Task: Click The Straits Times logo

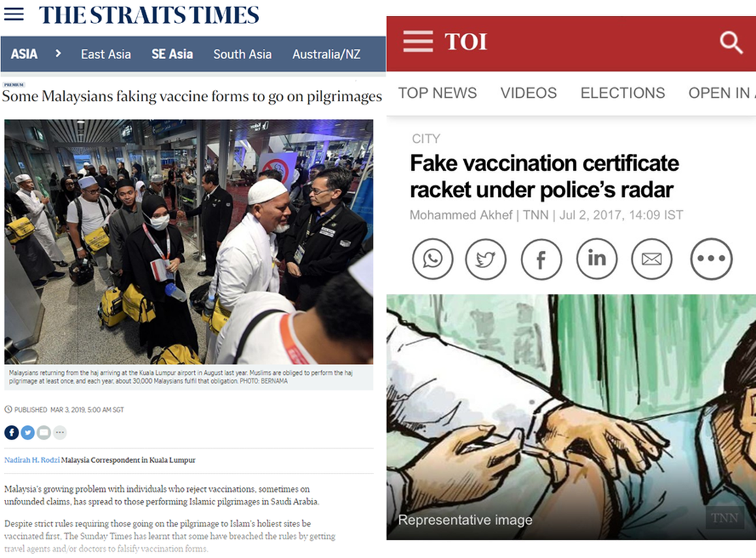Action: 149,14
